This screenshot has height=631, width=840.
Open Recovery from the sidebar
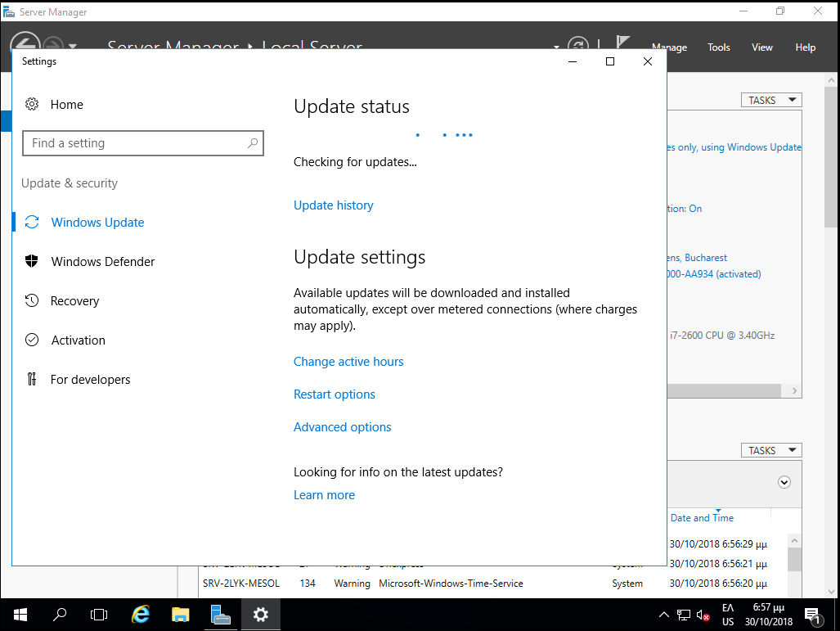[74, 301]
